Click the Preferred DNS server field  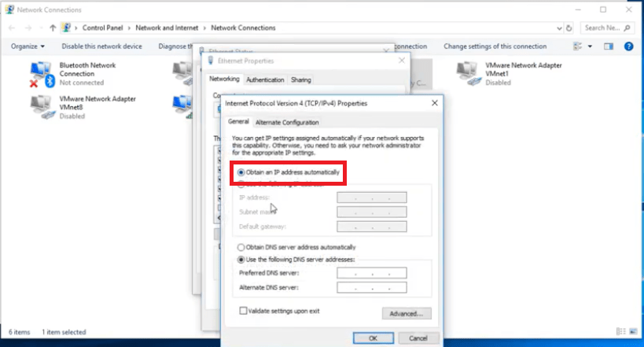(371, 273)
